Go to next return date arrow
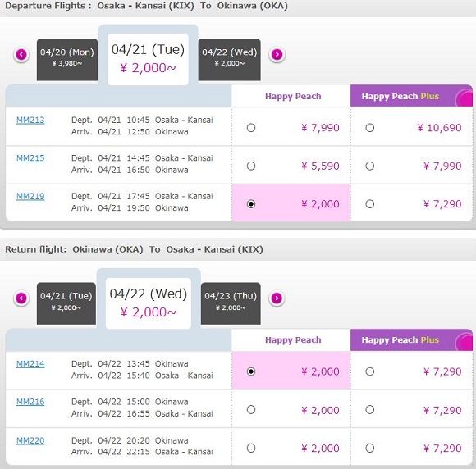 click(x=277, y=298)
